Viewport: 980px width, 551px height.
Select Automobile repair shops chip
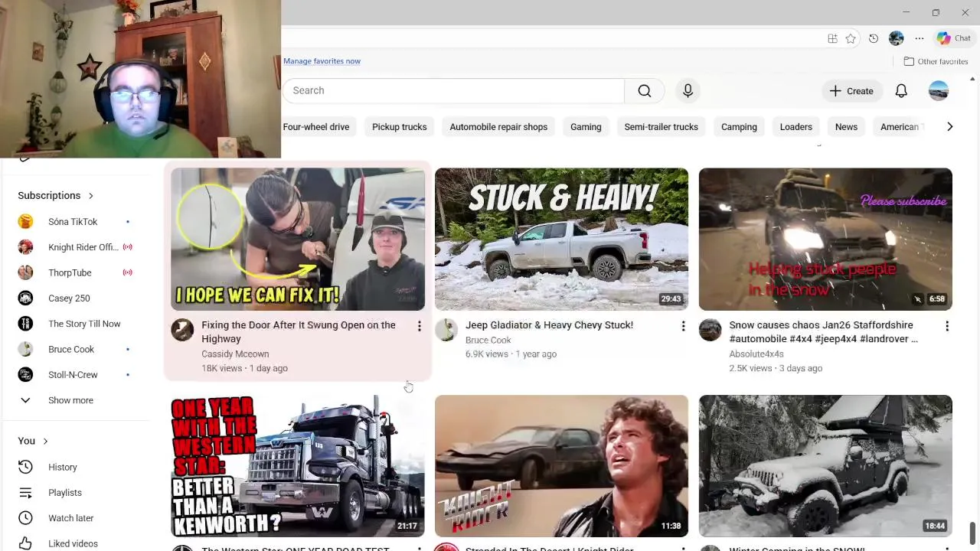(498, 127)
